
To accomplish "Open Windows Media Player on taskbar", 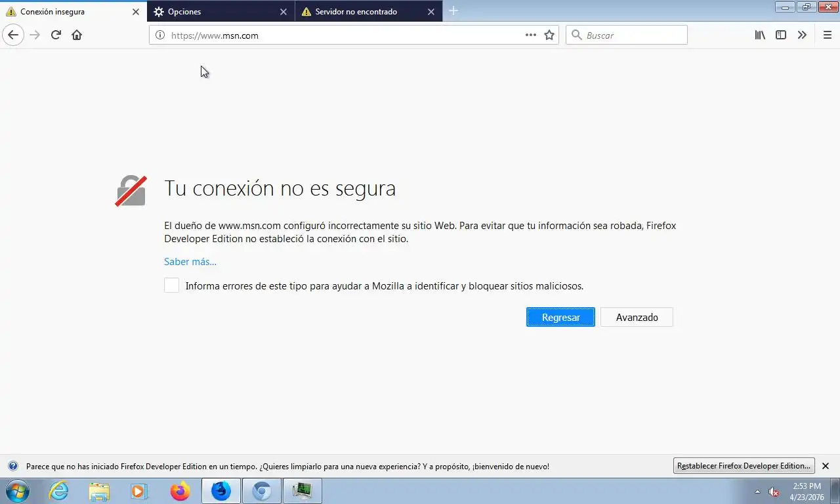I will pyautogui.click(x=139, y=491).
